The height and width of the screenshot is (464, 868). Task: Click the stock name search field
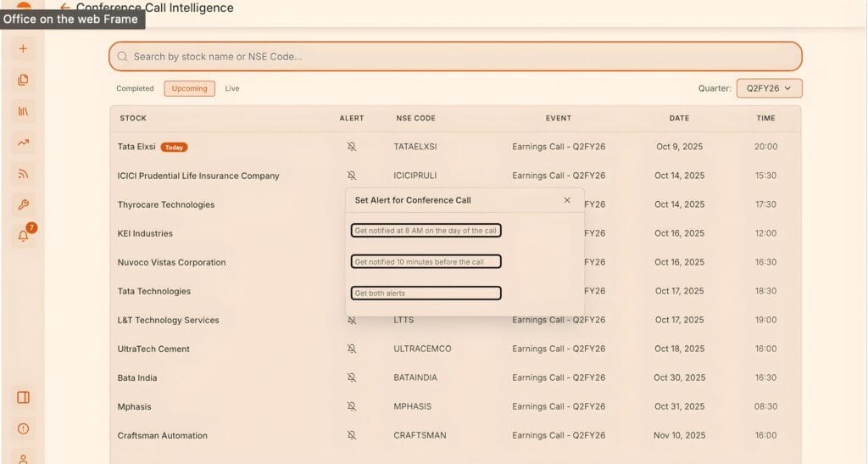pos(455,57)
